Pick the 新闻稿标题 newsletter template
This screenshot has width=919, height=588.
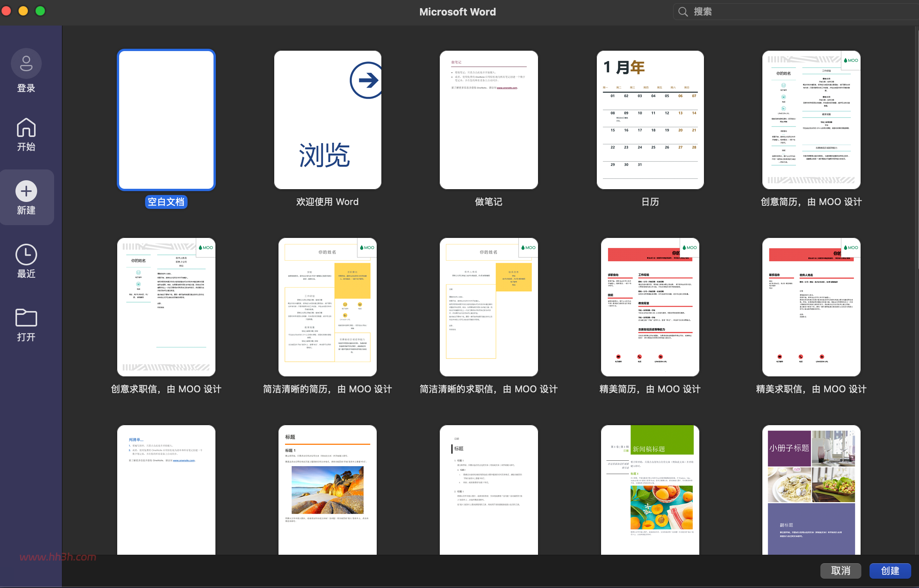tap(650, 490)
